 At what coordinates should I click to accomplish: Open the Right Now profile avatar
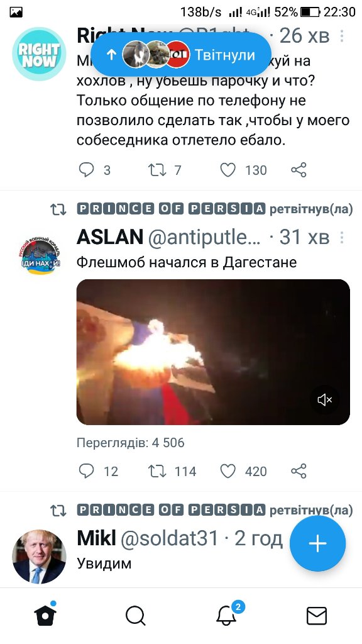coord(39,54)
